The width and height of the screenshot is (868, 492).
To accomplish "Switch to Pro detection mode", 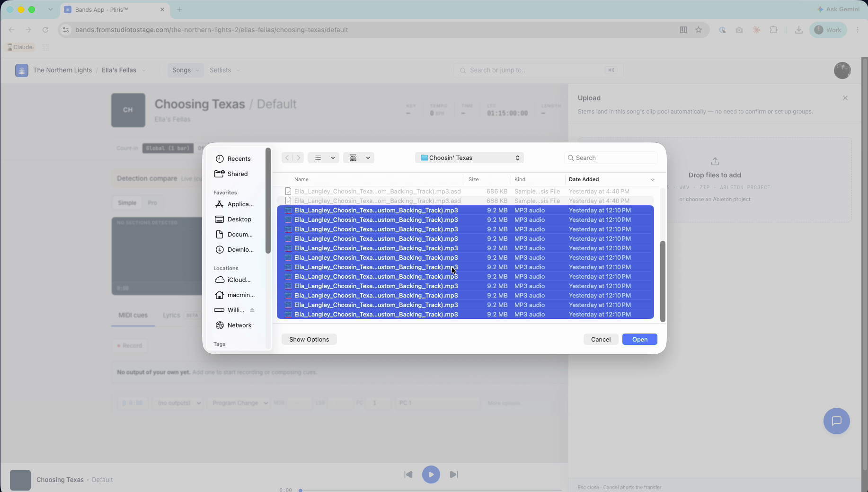I will [152, 202].
